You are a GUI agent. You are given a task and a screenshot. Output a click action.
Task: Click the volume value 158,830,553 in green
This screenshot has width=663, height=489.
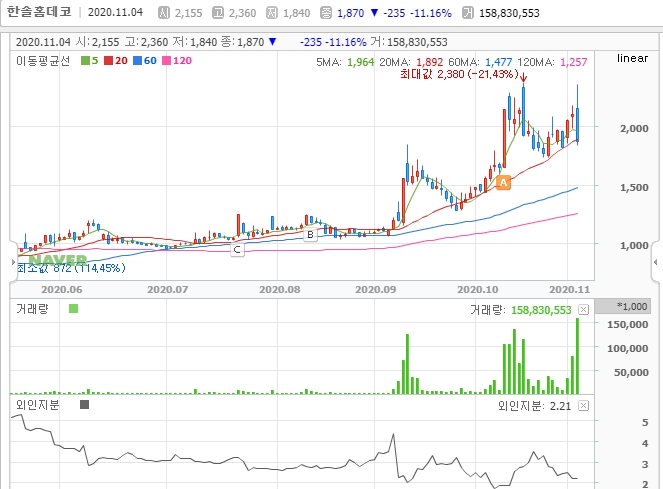pos(541,310)
